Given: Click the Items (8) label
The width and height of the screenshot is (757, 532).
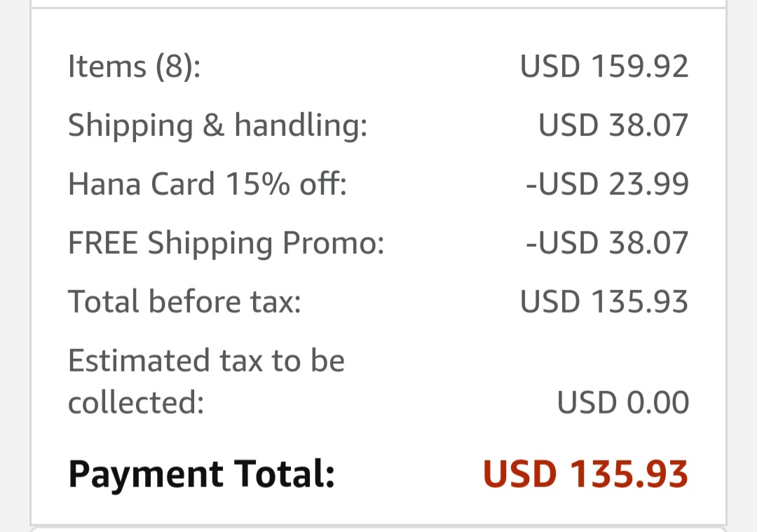Looking at the screenshot, I should tap(134, 67).
